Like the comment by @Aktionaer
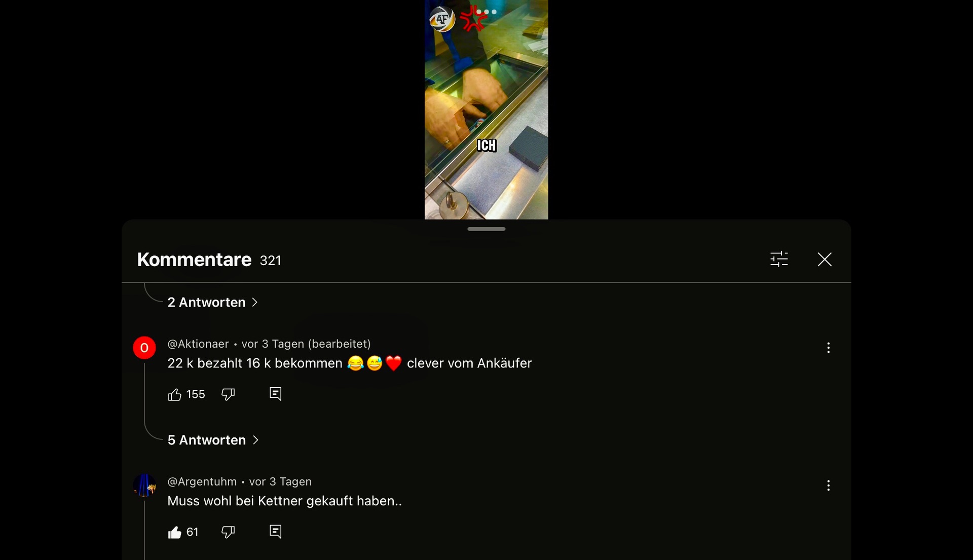The width and height of the screenshot is (973, 560). (x=174, y=394)
